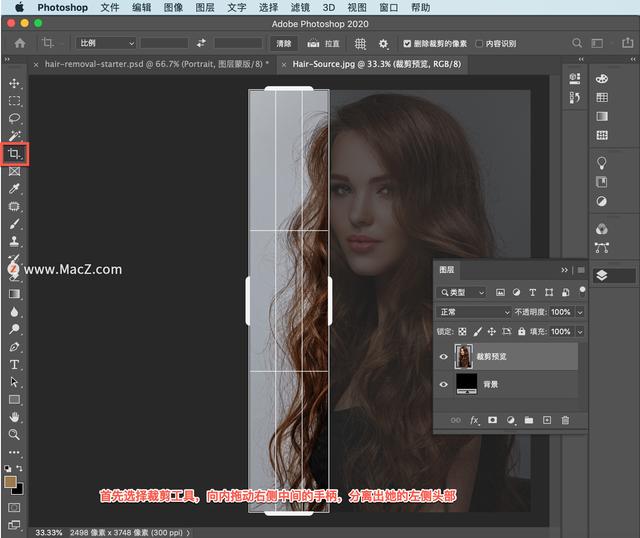Uncheck the 删除裁剪的像素 checkbox
The height and width of the screenshot is (538, 640).
tap(408, 44)
